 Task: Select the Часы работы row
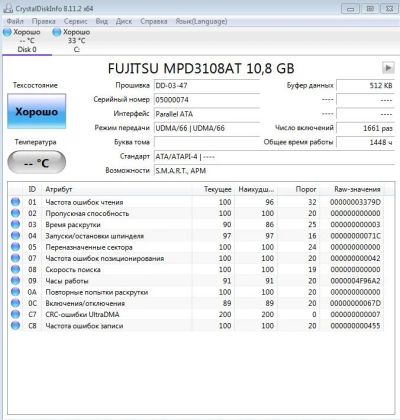pos(196,281)
